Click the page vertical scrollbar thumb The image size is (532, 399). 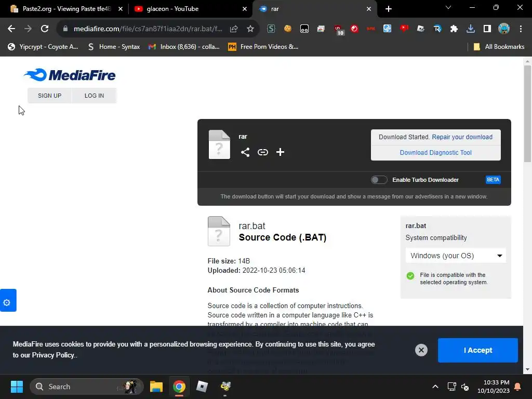(x=527, y=114)
